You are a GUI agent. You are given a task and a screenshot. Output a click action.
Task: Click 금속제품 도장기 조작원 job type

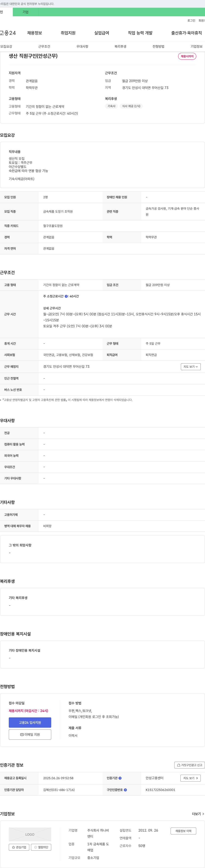click(58, 212)
